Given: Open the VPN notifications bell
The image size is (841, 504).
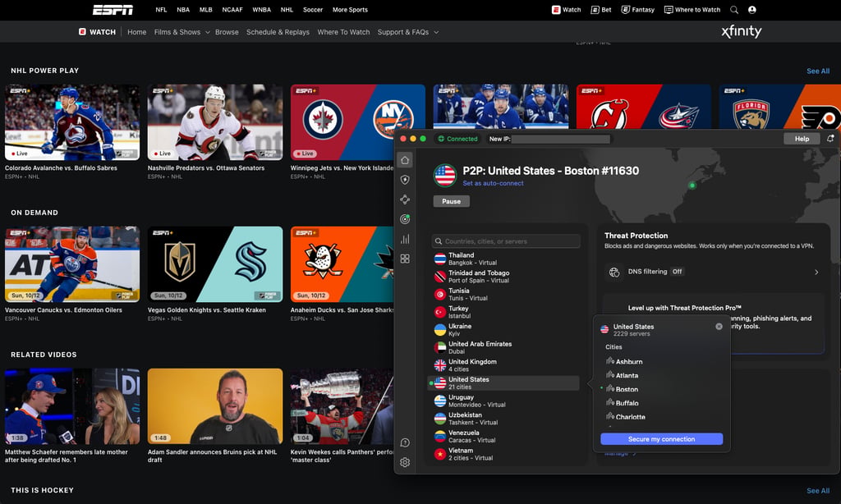Looking at the screenshot, I should click(830, 139).
